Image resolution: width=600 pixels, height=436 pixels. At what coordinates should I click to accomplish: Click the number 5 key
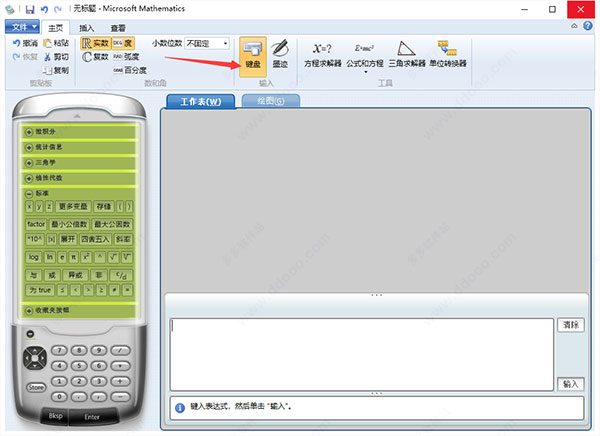click(79, 366)
